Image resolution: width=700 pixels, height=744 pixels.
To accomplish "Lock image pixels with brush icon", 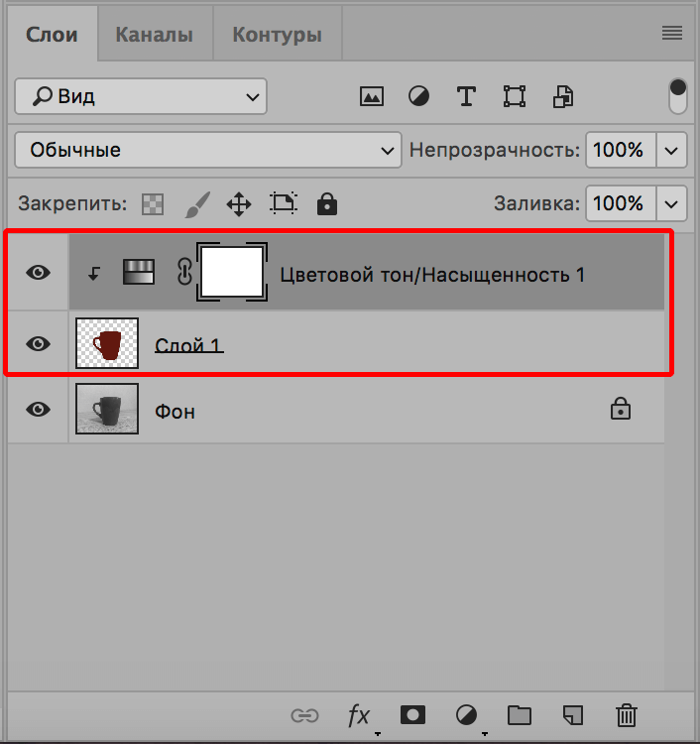I will (x=197, y=204).
